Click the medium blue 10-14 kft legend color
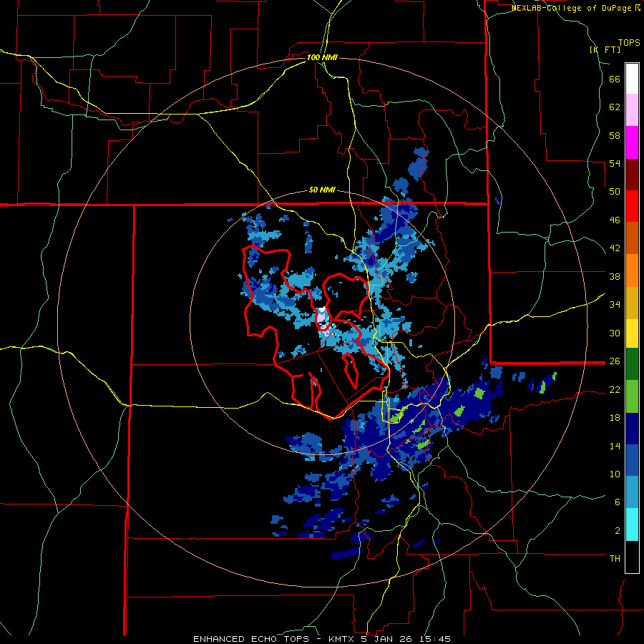The width and height of the screenshot is (644, 644). coord(632,460)
